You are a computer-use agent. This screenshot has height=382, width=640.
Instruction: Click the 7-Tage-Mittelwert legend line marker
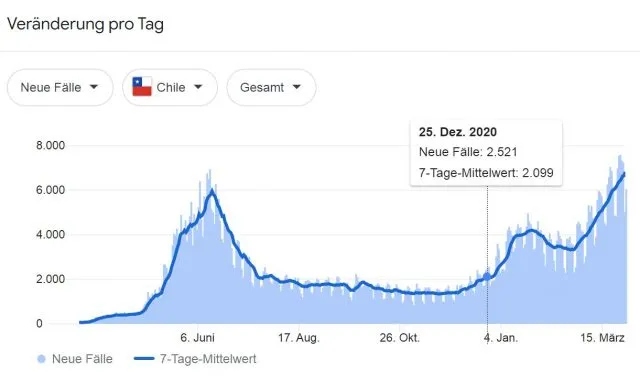144,359
